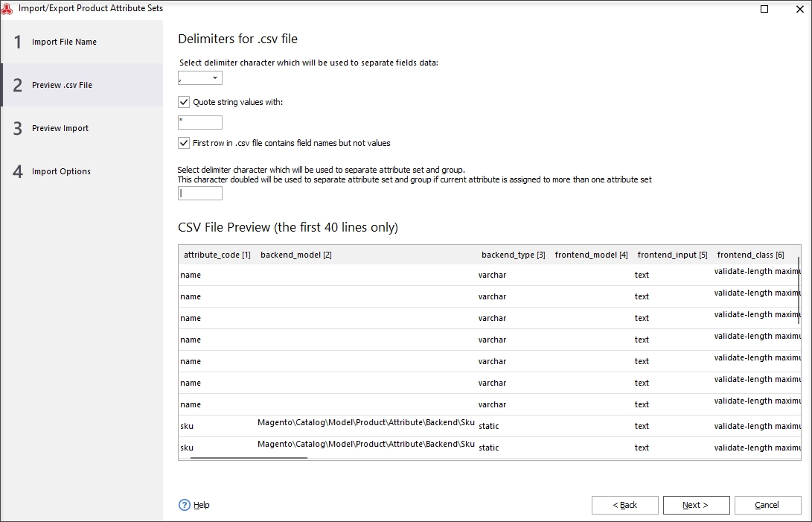
Task: Jump to step 4 Import Options
Action: (x=82, y=171)
